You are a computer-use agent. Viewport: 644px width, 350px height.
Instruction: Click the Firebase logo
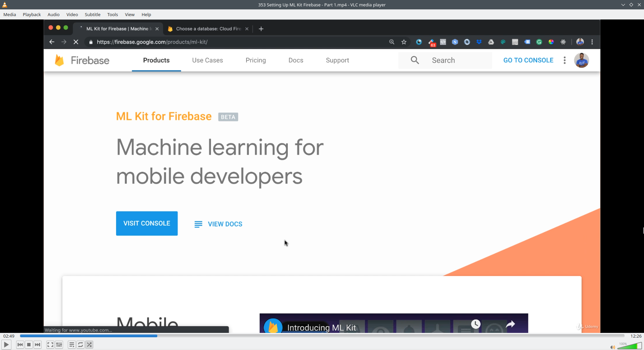(x=82, y=60)
